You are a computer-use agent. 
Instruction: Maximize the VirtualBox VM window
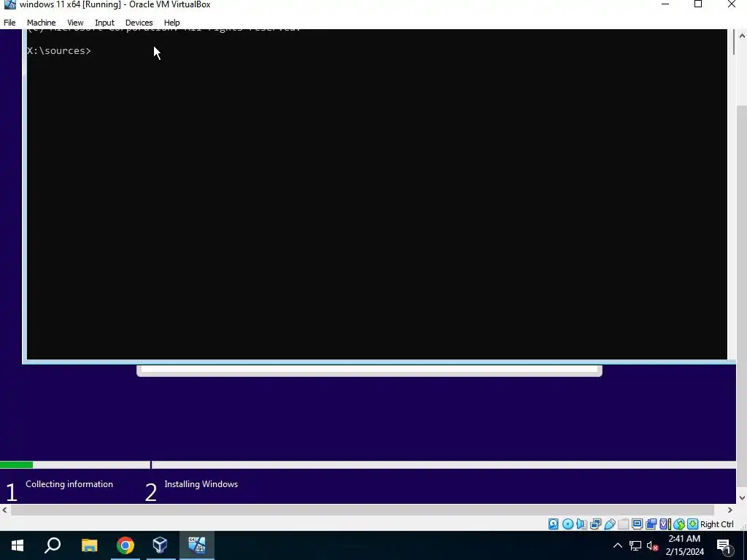click(698, 5)
